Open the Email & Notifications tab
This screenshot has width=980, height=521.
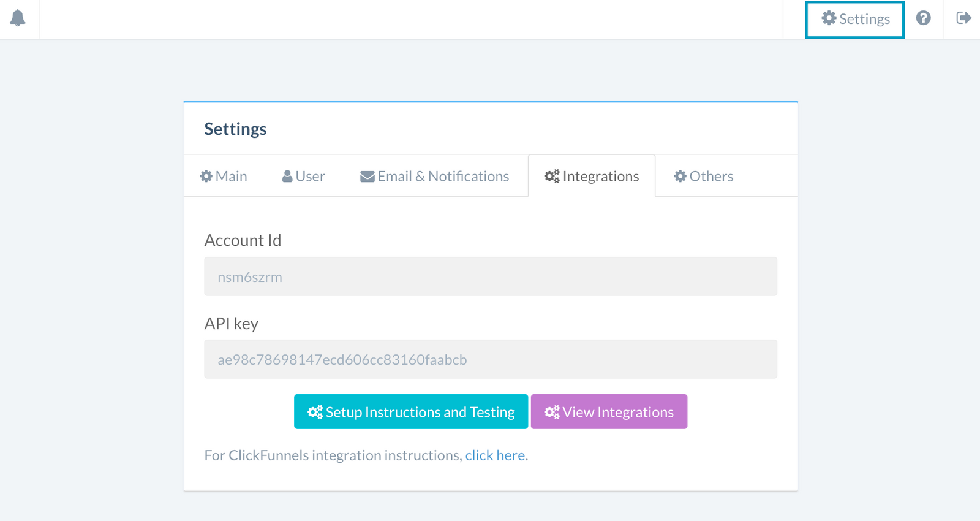pyautogui.click(x=434, y=177)
